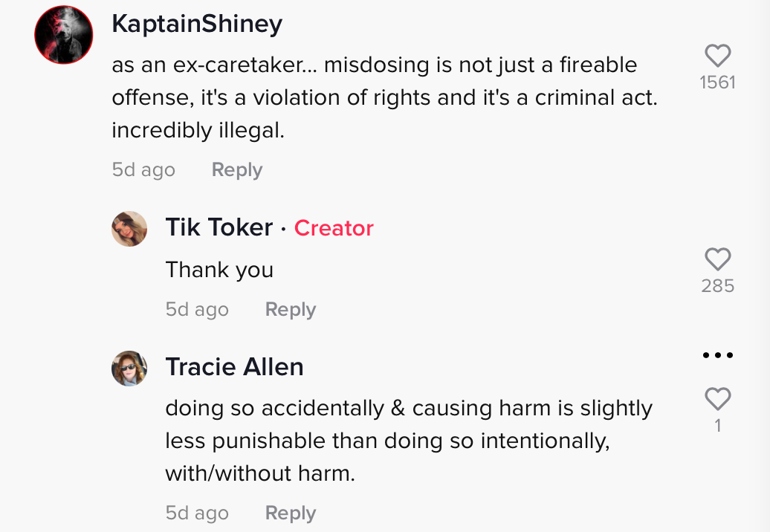This screenshot has height=532, width=770.
Task: View Tracie Allen's profile photo
Action: pos(129,368)
